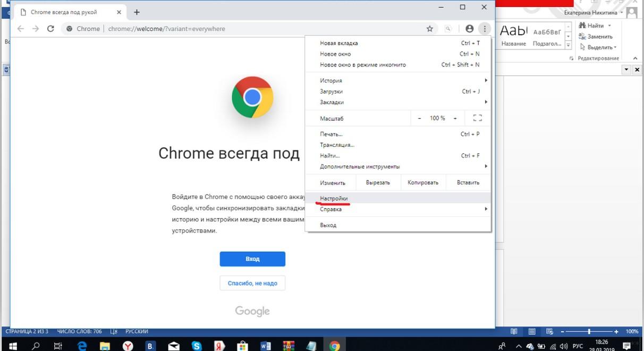Open a new Chrome tab with plus button

(137, 12)
